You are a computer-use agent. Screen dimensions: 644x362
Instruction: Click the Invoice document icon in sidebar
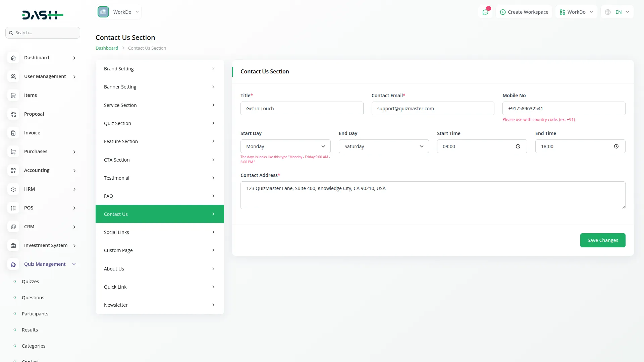13,133
